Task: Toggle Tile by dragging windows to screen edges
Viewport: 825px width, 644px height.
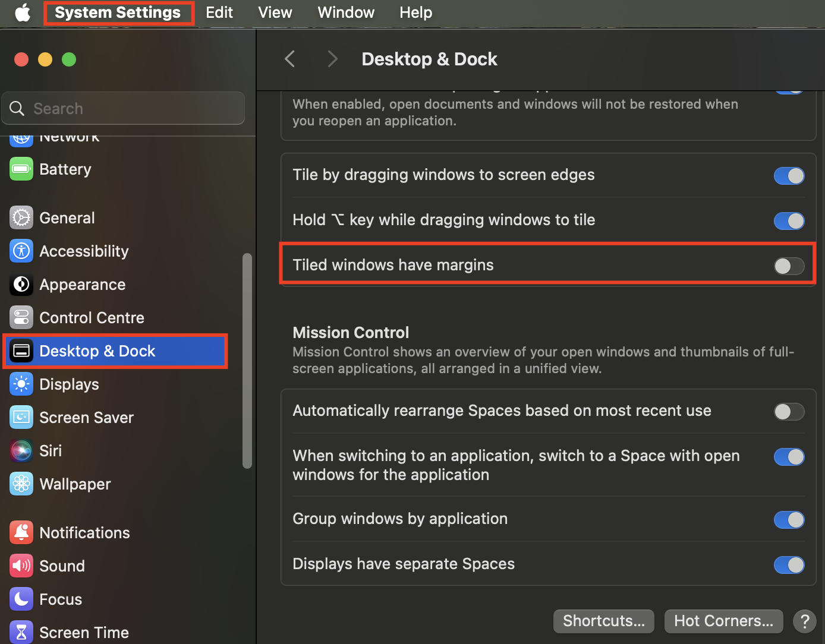Action: [x=789, y=176]
